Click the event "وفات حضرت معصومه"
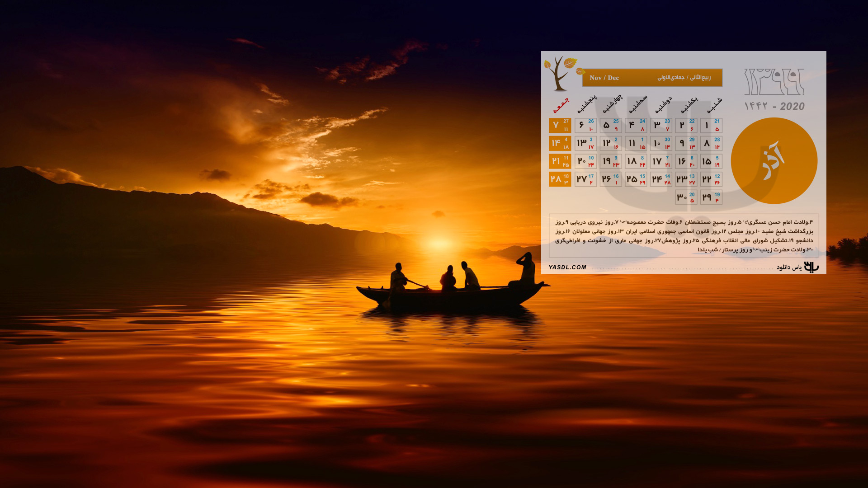This screenshot has height=488, width=868. (x=652, y=222)
